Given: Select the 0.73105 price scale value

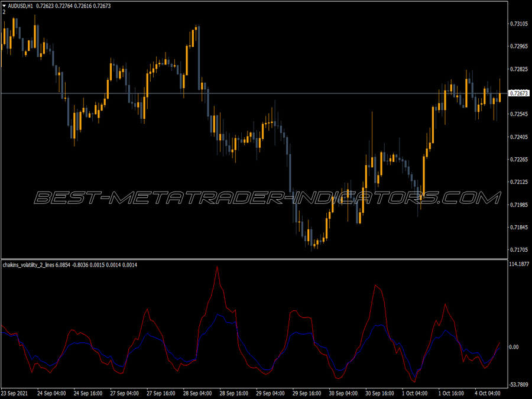Looking at the screenshot, I should point(519,24).
